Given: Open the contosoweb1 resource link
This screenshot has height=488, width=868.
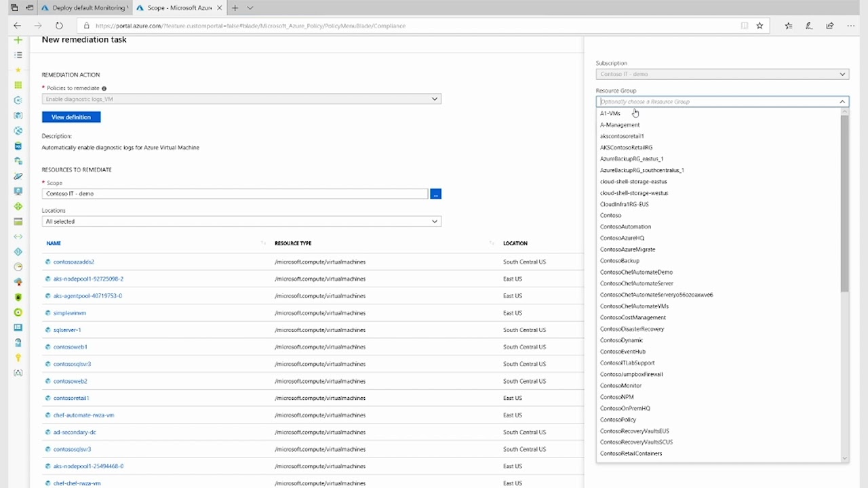Looking at the screenshot, I should (71, 347).
